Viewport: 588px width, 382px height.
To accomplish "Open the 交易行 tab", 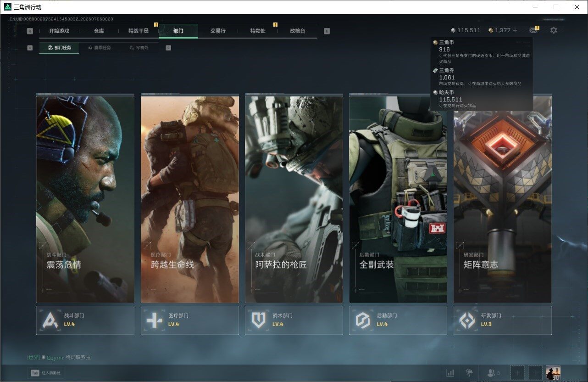I will [x=218, y=31].
